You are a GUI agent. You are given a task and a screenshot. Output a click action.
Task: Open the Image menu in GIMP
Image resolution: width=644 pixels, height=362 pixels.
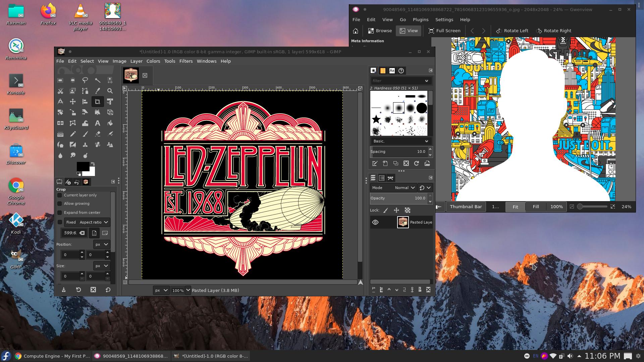(119, 61)
